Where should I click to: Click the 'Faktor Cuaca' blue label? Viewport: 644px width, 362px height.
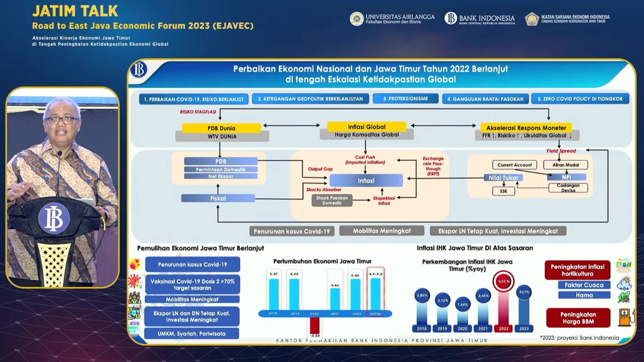pyautogui.click(x=584, y=285)
